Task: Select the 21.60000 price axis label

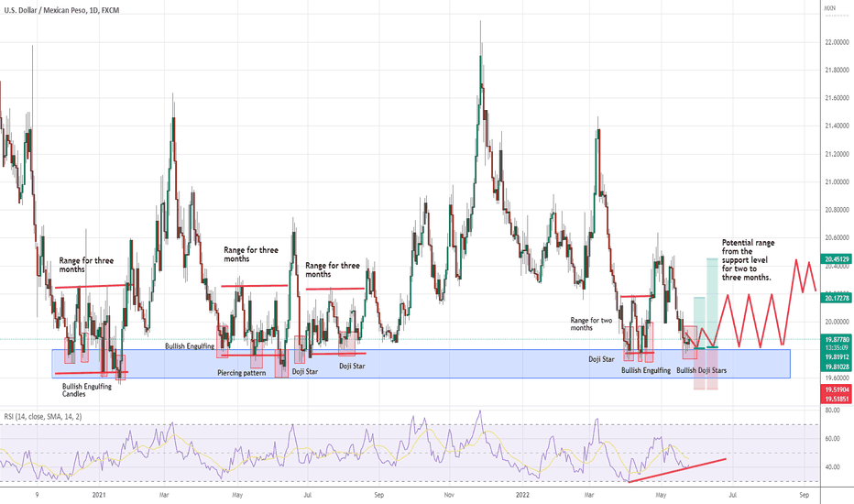Action: pos(837,98)
